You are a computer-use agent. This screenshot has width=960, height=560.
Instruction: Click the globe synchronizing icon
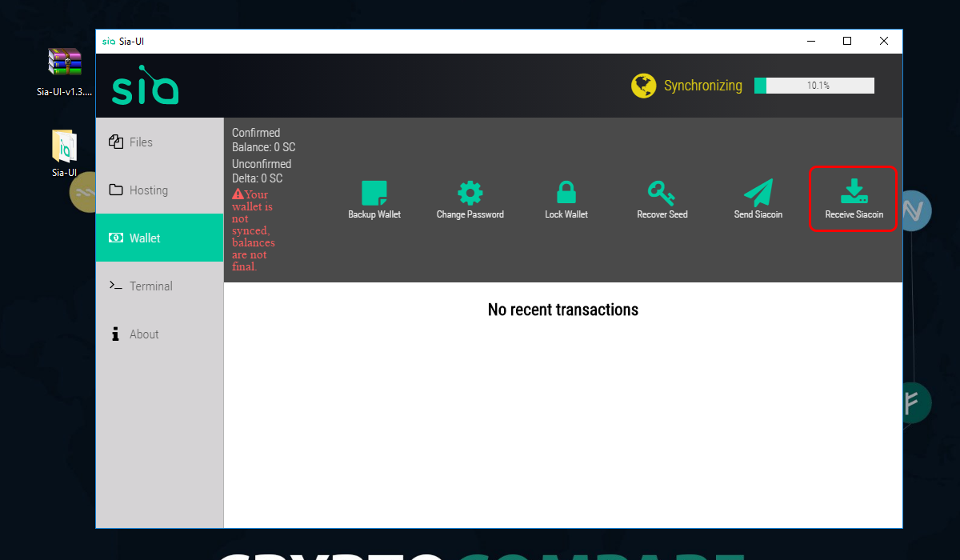[x=643, y=86]
